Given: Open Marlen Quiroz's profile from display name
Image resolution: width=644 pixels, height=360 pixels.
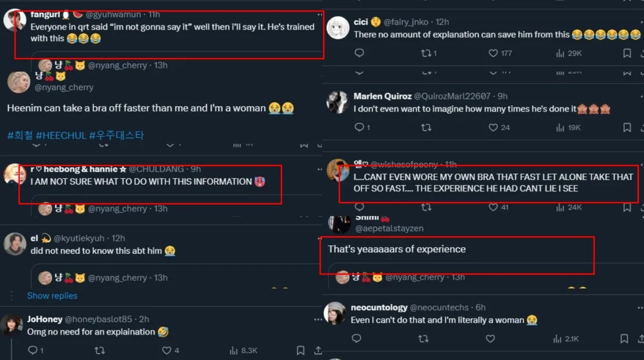Looking at the screenshot, I should 382,96.
